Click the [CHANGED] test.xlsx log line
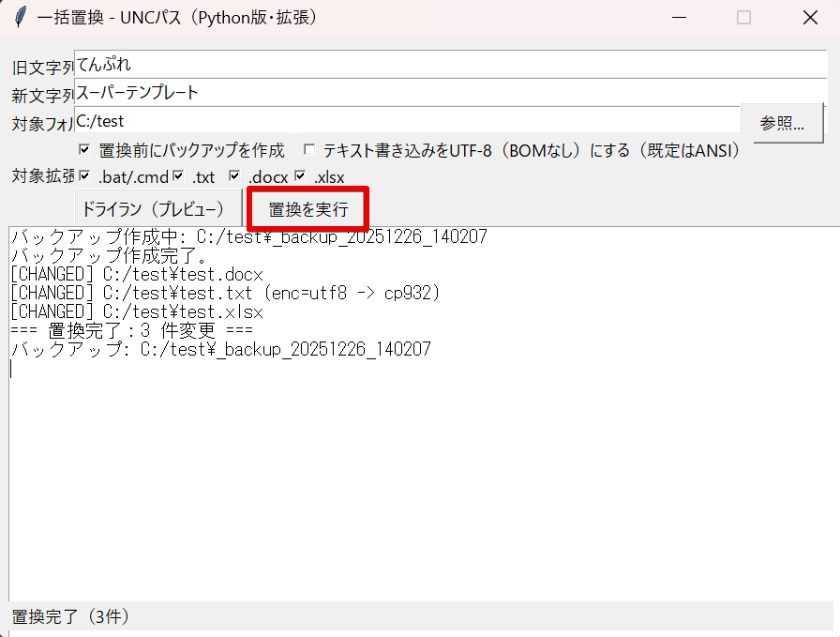840x637 pixels. tap(136, 311)
